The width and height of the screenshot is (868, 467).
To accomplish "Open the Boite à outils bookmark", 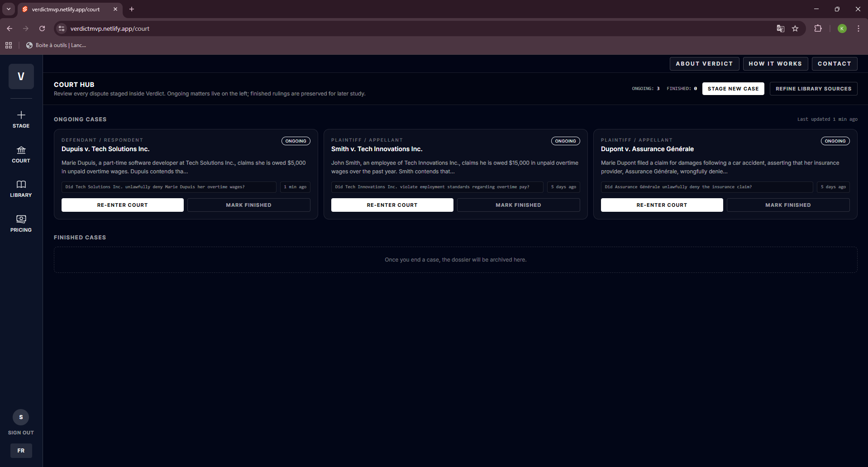I will pos(56,45).
